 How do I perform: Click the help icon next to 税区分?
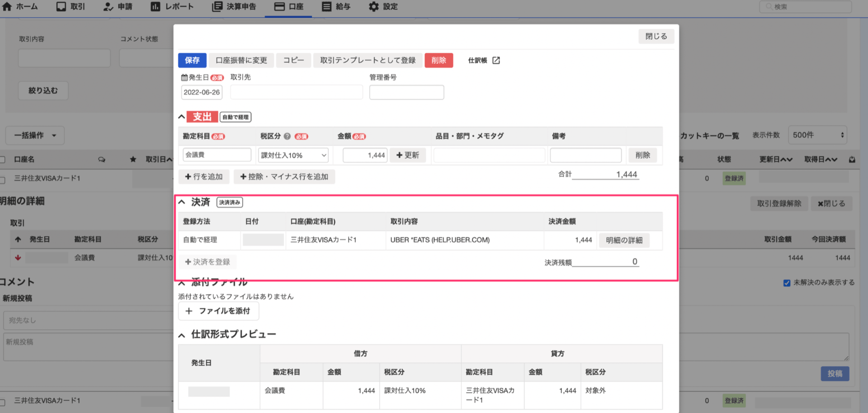point(287,136)
